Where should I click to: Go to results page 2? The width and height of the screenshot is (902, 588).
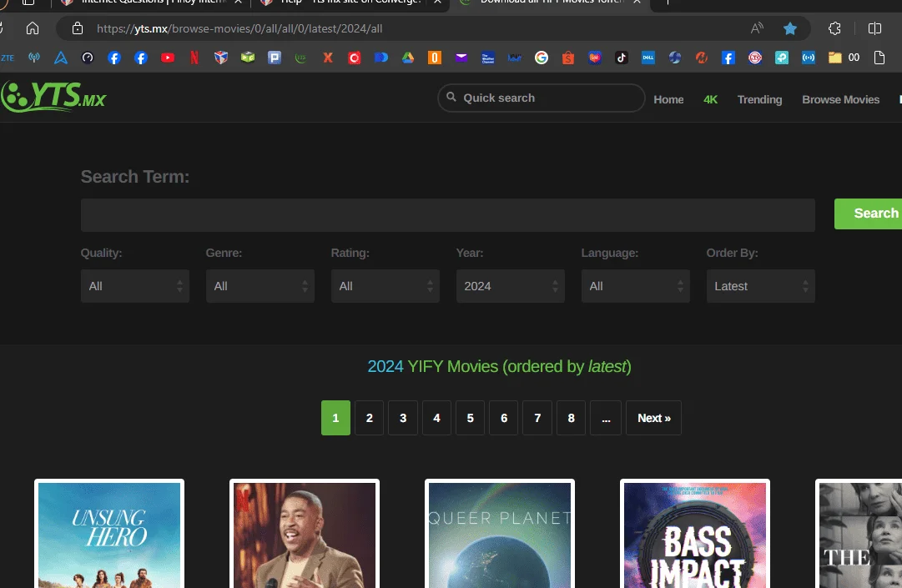370,418
